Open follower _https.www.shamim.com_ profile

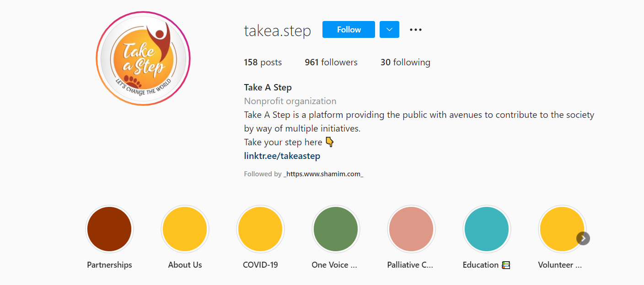(323, 174)
